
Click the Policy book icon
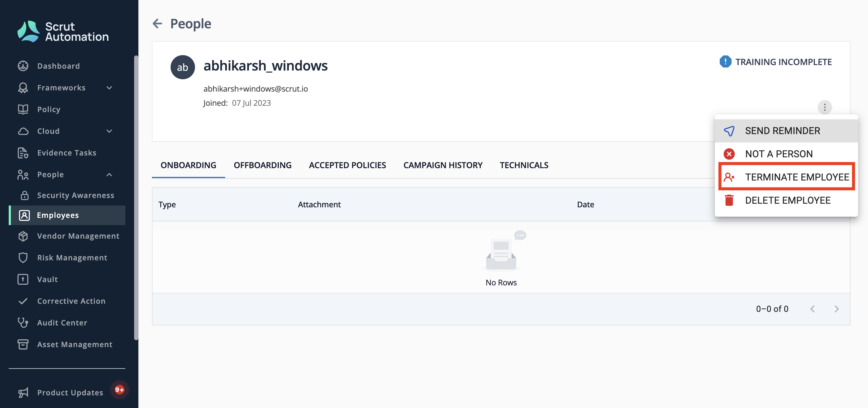23,109
